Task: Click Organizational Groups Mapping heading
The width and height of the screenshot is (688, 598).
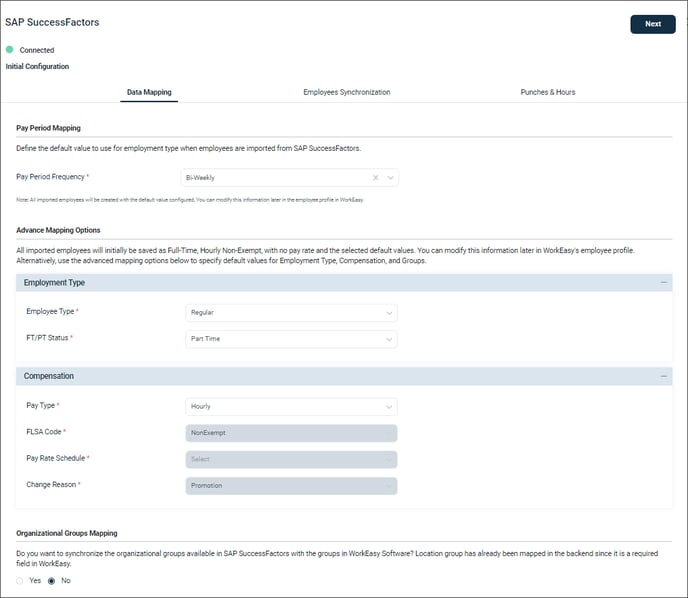Action: pos(67,533)
